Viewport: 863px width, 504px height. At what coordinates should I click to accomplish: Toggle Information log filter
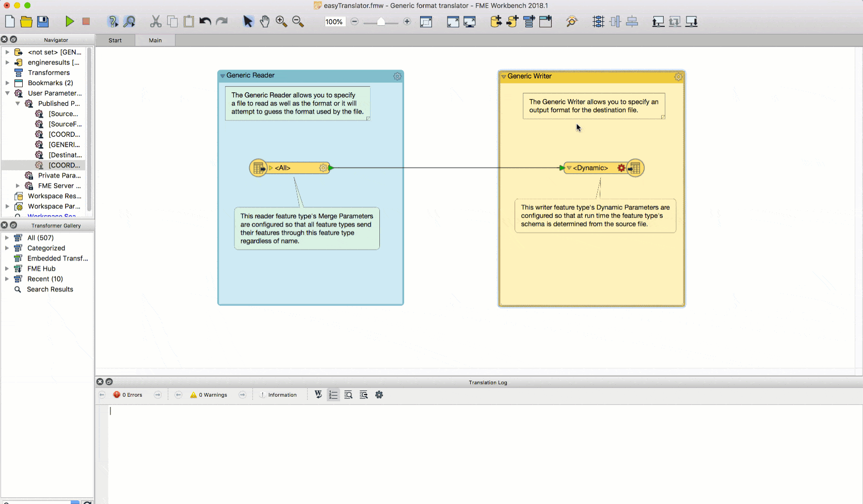(278, 395)
